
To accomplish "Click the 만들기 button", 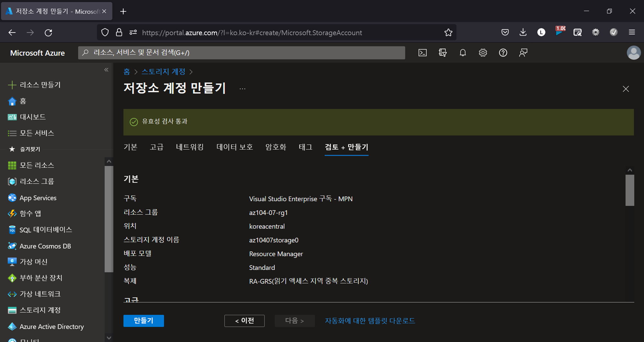I will tap(144, 321).
